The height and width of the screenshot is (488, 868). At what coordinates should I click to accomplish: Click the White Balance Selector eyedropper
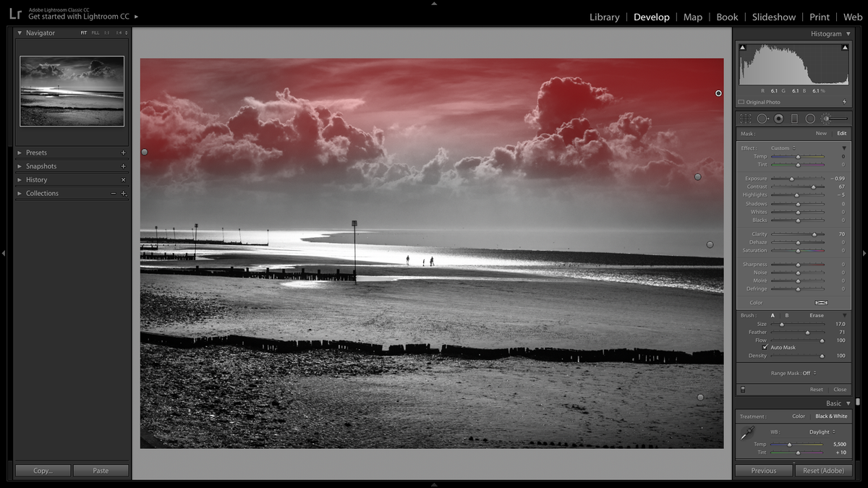(746, 432)
